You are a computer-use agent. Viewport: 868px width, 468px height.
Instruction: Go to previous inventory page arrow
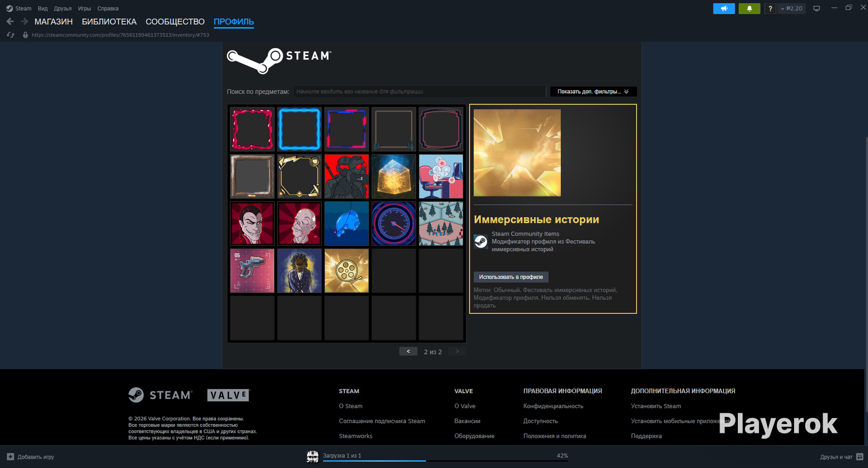[x=408, y=351]
